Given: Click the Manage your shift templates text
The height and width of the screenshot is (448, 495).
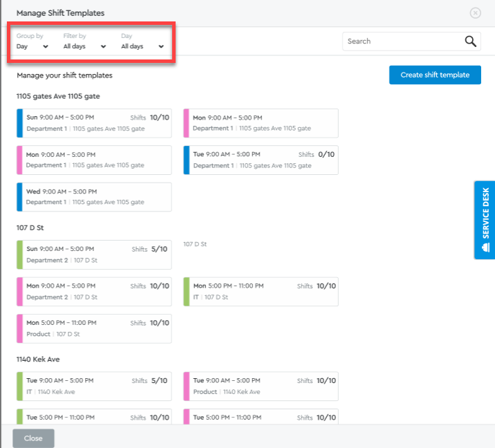Looking at the screenshot, I should coord(65,75).
